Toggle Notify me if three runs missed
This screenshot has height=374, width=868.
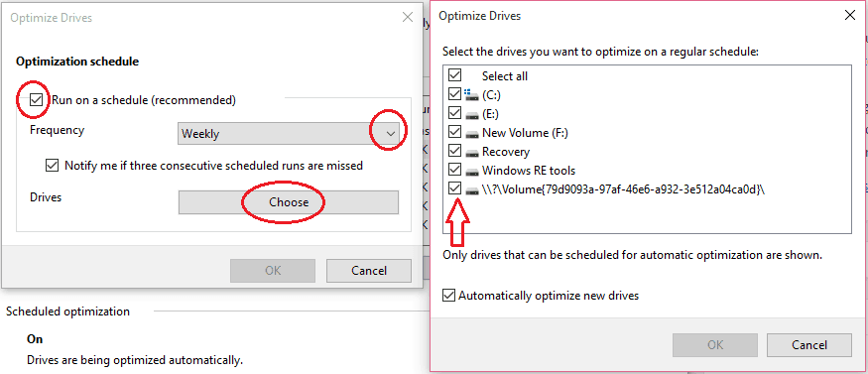tap(52, 166)
